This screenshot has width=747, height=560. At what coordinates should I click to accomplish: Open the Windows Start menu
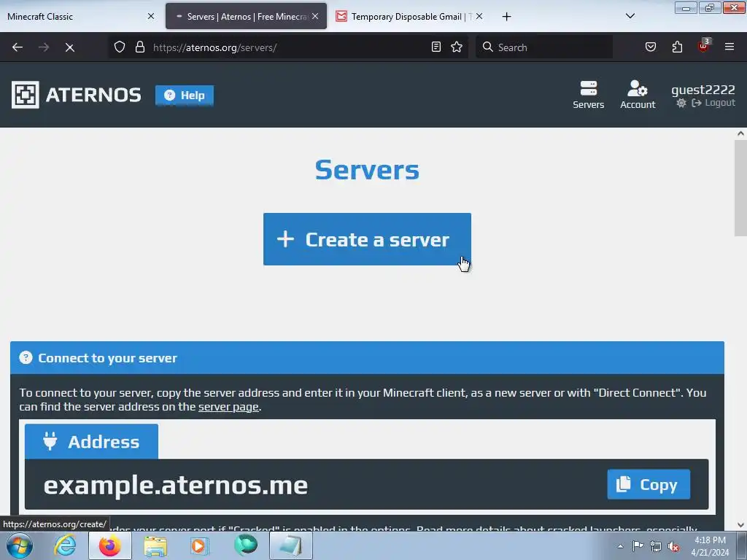pyautogui.click(x=19, y=545)
